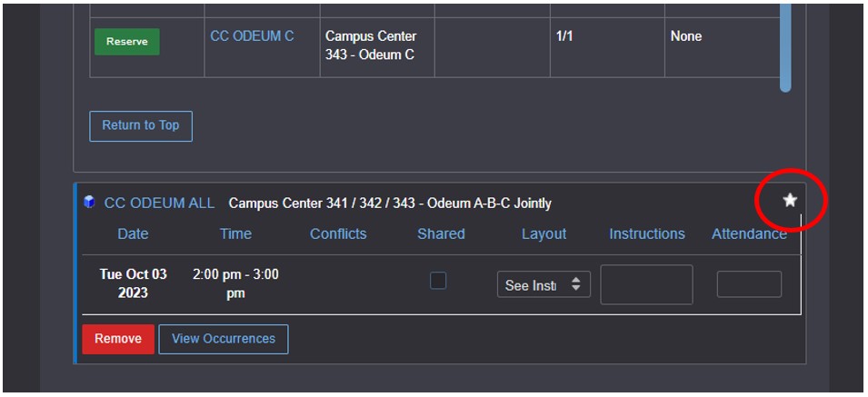This screenshot has width=868, height=397.
Task: Open the CC ODEUM C link
Action: [252, 36]
